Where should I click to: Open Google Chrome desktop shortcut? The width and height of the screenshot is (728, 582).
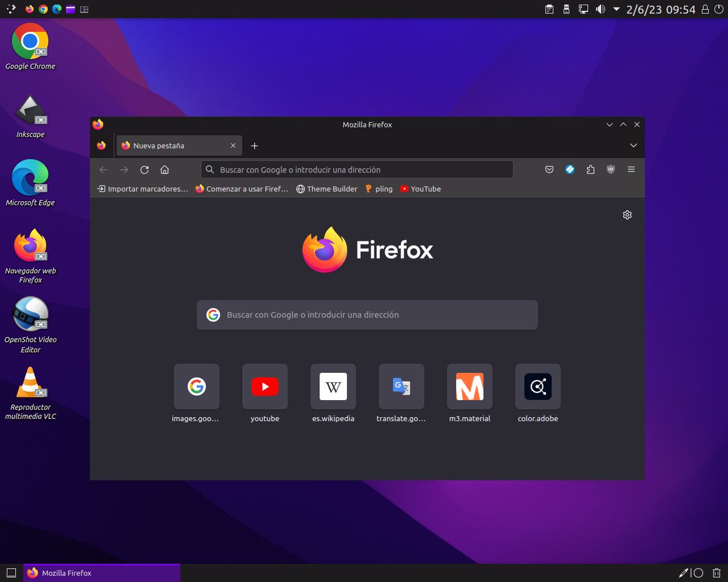30,47
